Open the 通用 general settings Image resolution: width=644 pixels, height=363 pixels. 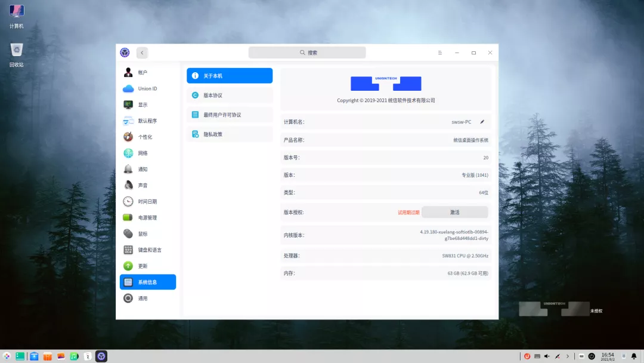[148, 298]
